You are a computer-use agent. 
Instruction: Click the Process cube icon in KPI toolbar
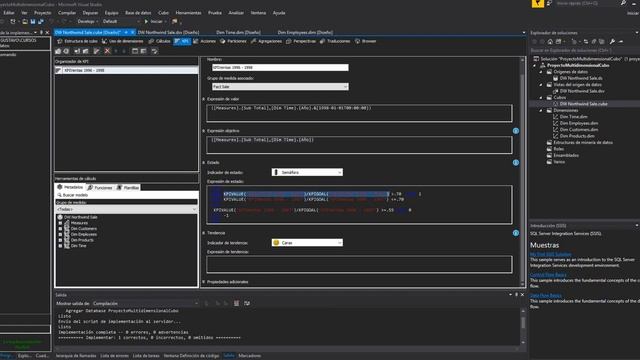coord(58,51)
